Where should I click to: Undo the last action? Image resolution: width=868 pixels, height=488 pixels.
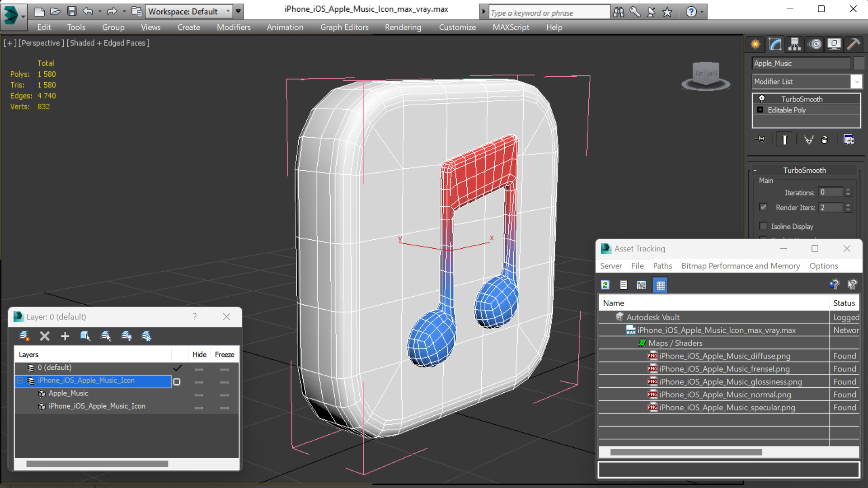coord(88,11)
